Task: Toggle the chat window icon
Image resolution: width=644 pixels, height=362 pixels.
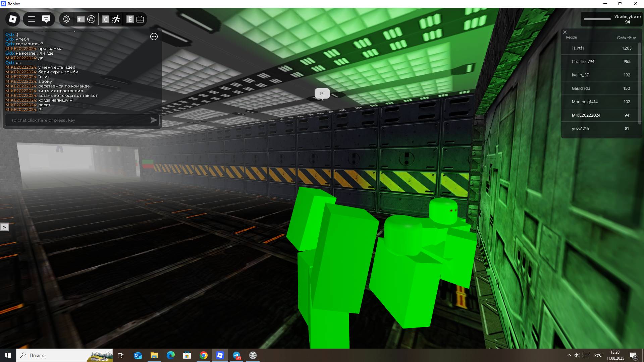Action: click(46, 19)
